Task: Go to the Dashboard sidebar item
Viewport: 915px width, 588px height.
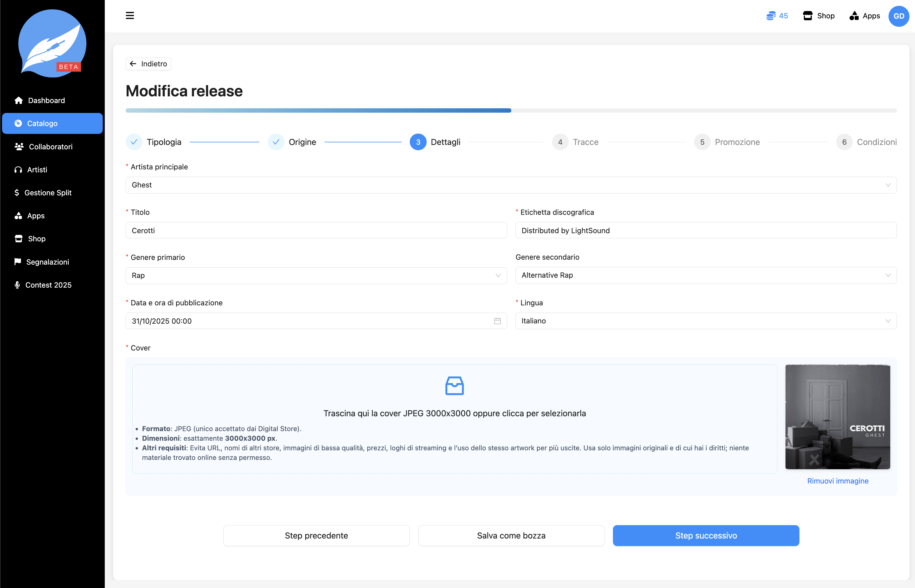Action: tap(46, 100)
